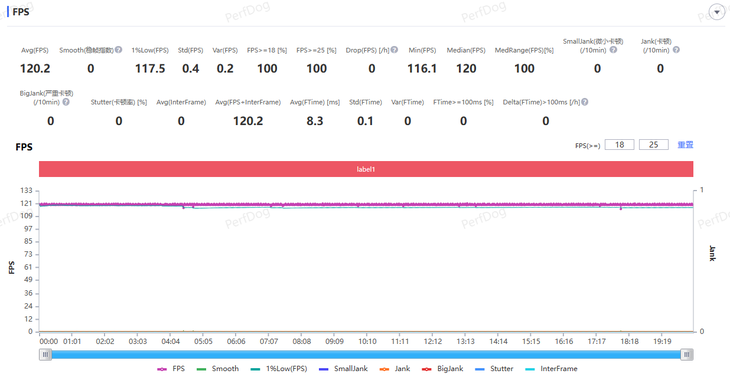Toggle the InterFrame legend entry
730x377 pixels.
coord(551,369)
